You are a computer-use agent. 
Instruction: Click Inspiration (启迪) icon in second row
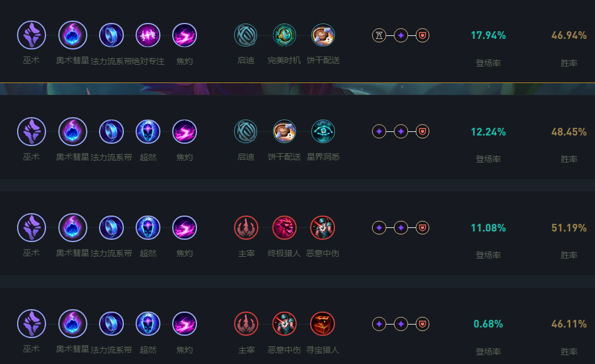pyautogui.click(x=245, y=131)
